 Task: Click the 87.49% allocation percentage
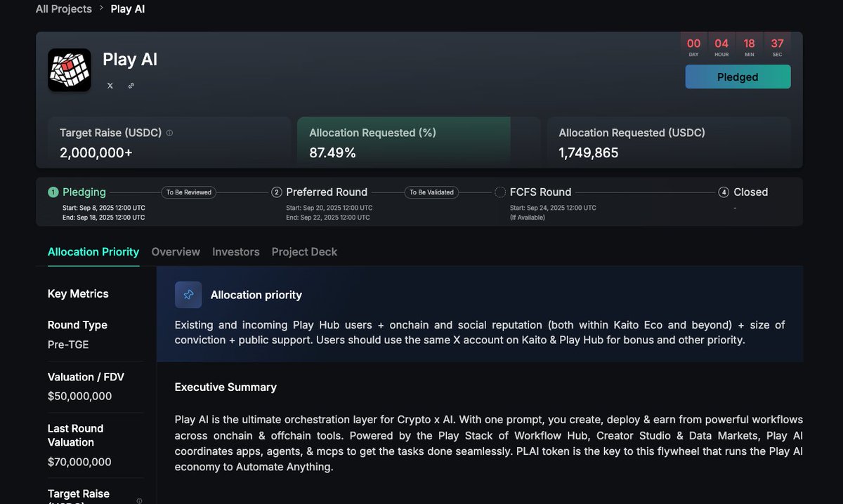point(332,152)
